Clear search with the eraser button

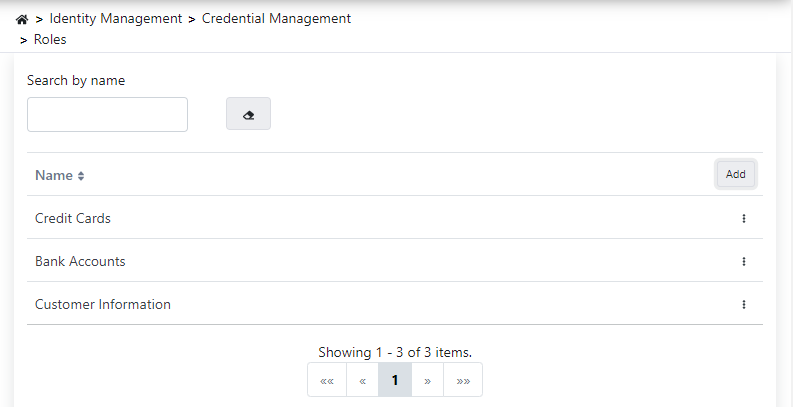click(249, 114)
